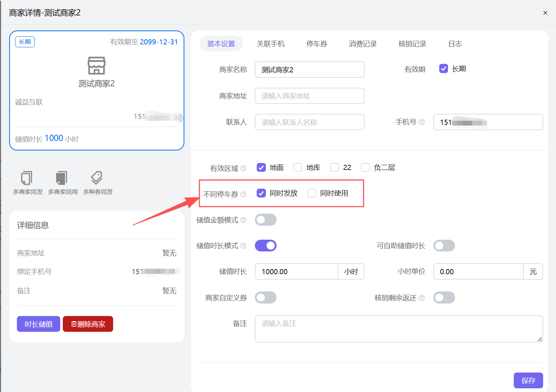The height and width of the screenshot is (392, 556).
Task: Open the 小时 unit selector beside 储值时长
Action: point(351,271)
